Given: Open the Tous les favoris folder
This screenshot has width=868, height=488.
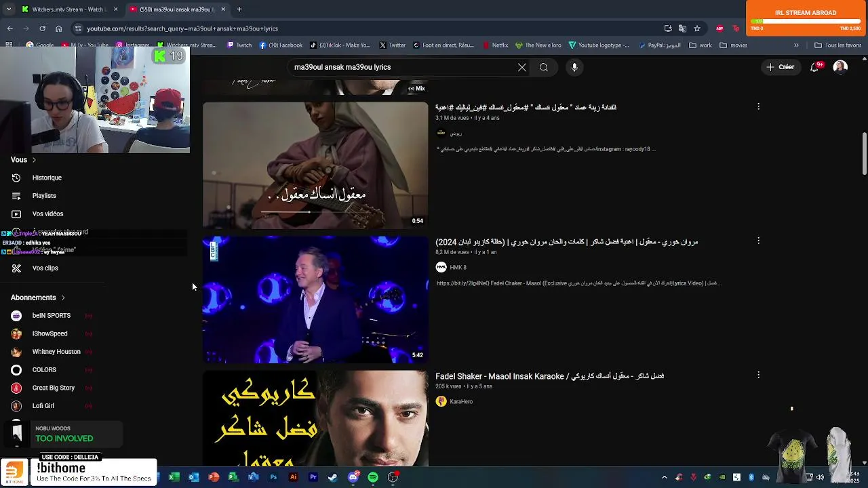Looking at the screenshot, I should pos(837,45).
